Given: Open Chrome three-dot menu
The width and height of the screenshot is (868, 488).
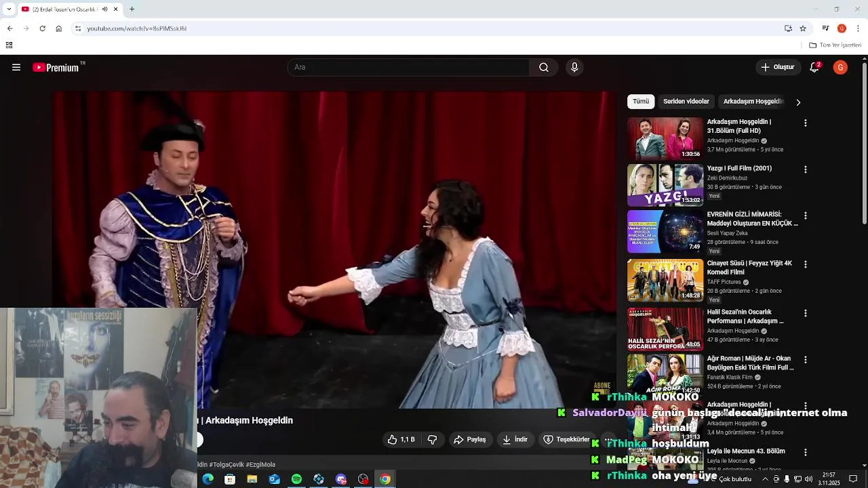Looking at the screenshot, I should [858, 28].
